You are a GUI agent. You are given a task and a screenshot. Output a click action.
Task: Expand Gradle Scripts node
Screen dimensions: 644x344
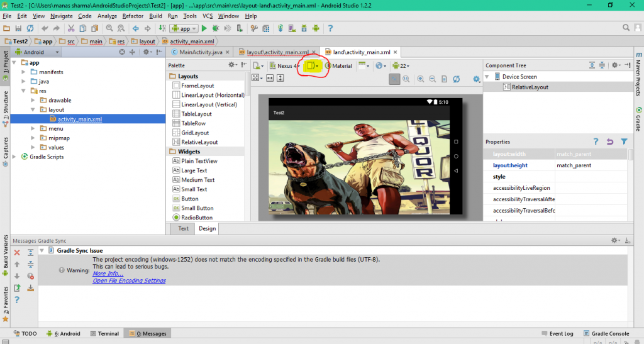(x=14, y=157)
